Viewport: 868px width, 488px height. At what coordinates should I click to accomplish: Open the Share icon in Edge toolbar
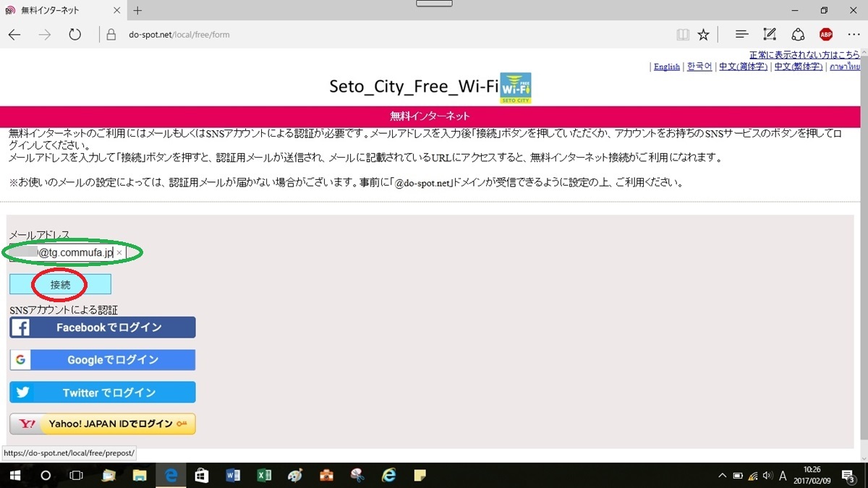(798, 34)
